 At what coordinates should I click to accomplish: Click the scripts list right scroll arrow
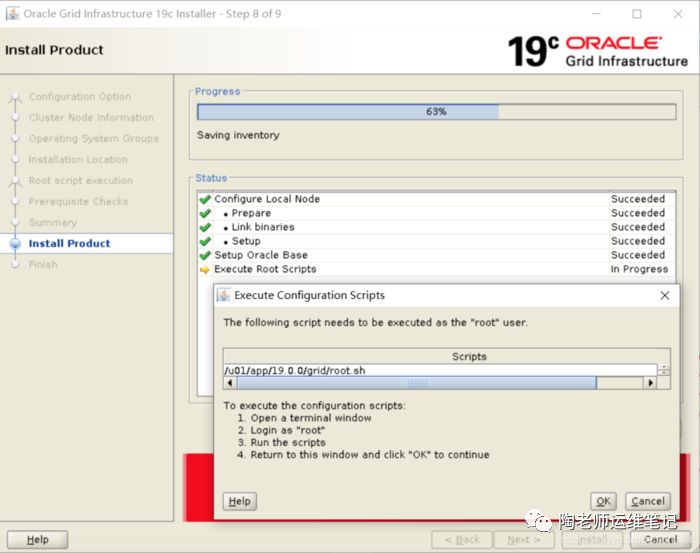point(650,383)
